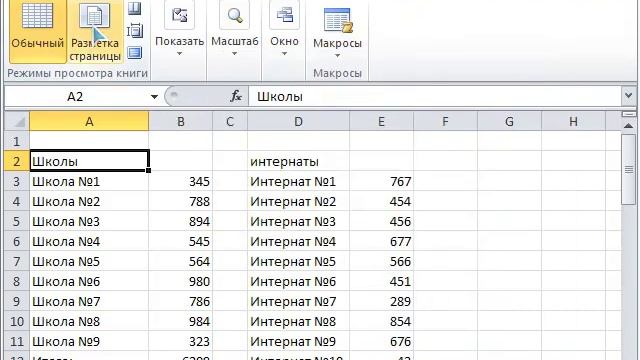Click cell Школа №7
Viewport: 640px width, 360px height.
pyautogui.click(x=89, y=301)
